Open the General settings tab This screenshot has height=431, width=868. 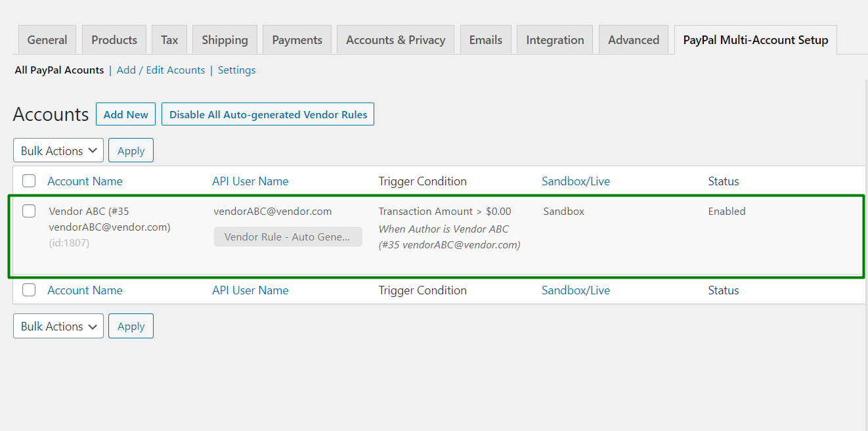pyautogui.click(x=47, y=40)
